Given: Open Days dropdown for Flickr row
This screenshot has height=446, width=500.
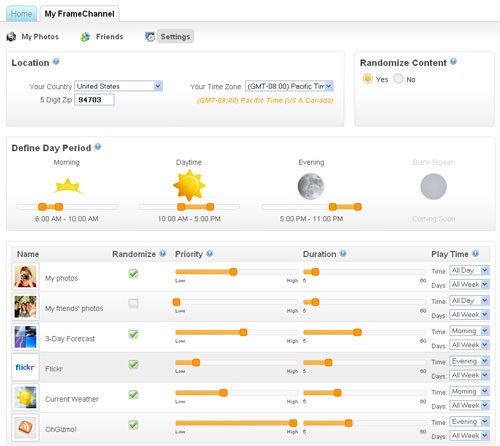Looking at the screenshot, I should [x=469, y=375].
